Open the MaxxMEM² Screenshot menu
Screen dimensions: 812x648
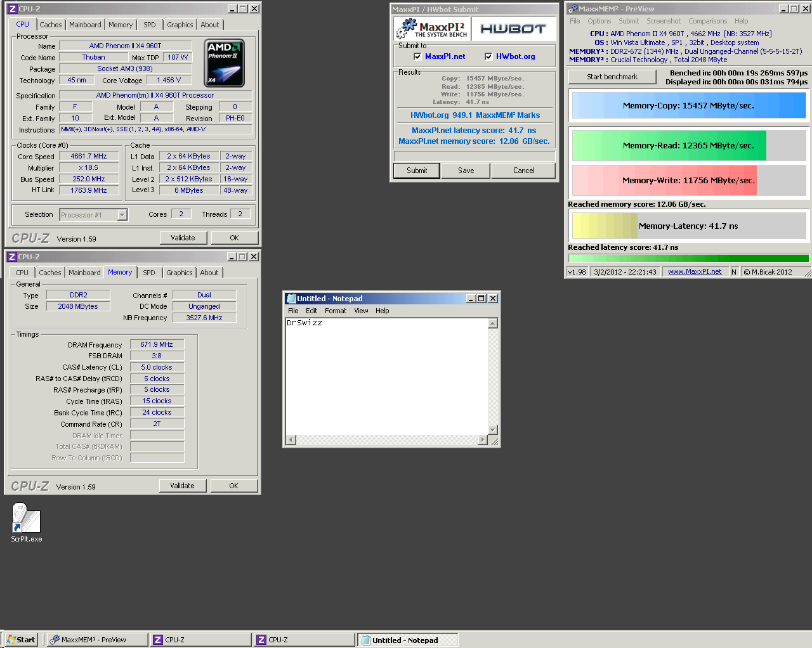pyautogui.click(x=664, y=21)
